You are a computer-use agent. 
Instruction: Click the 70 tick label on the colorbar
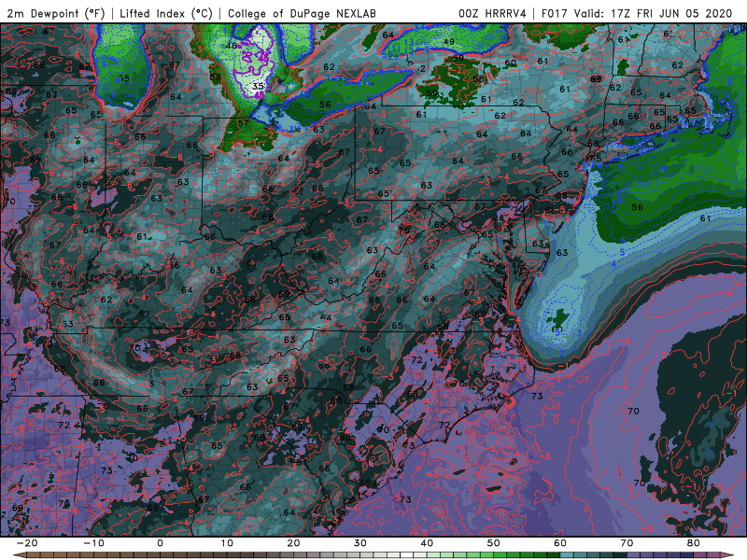click(x=627, y=543)
